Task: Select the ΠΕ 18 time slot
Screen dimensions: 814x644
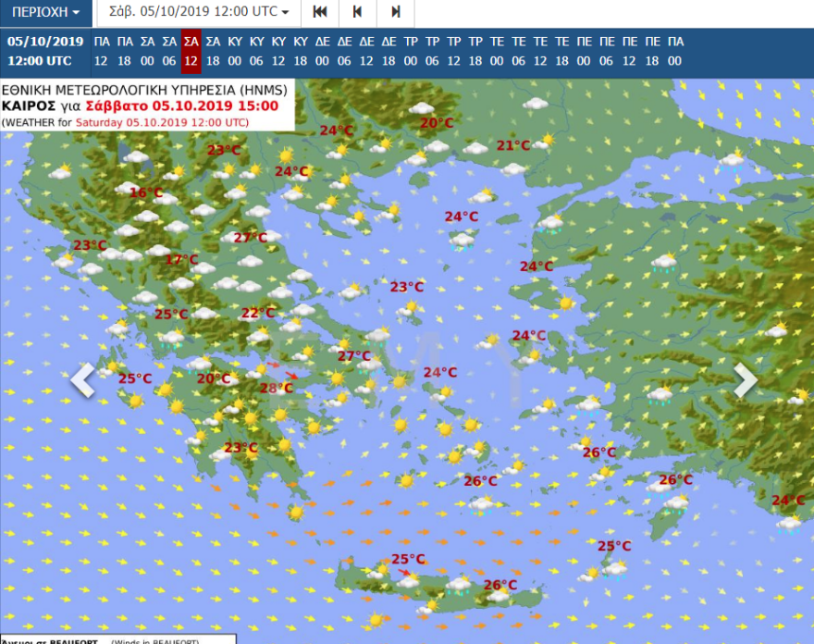Action: tap(652, 51)
